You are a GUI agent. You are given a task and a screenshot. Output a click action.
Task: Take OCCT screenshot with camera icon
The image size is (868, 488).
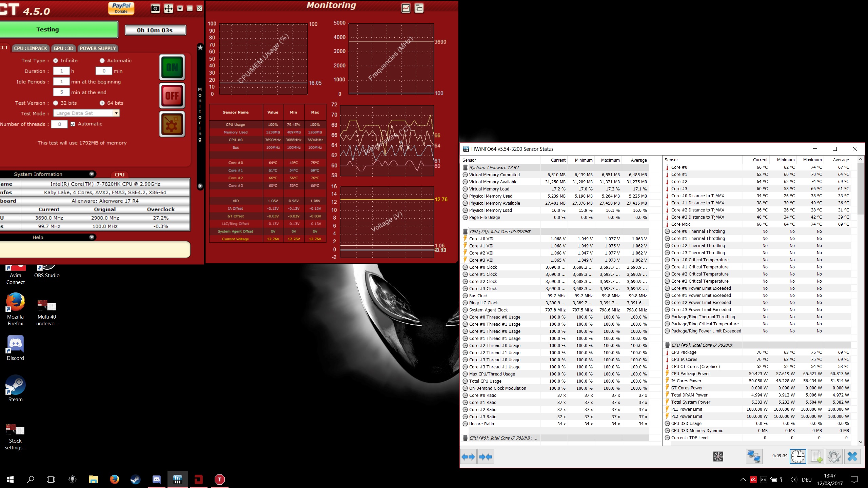pyautogui.click(x=155, y=8)
